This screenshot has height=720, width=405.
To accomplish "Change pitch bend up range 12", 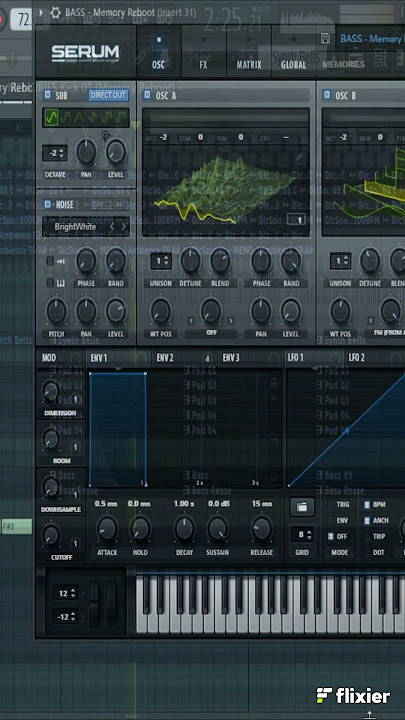I will tap(65, 593).
